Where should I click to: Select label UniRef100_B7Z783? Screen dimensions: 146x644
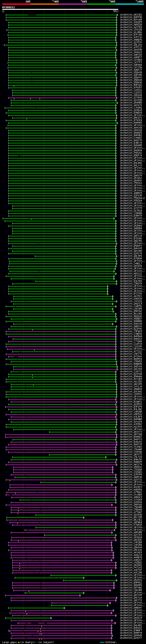click(x=131, y=294)
